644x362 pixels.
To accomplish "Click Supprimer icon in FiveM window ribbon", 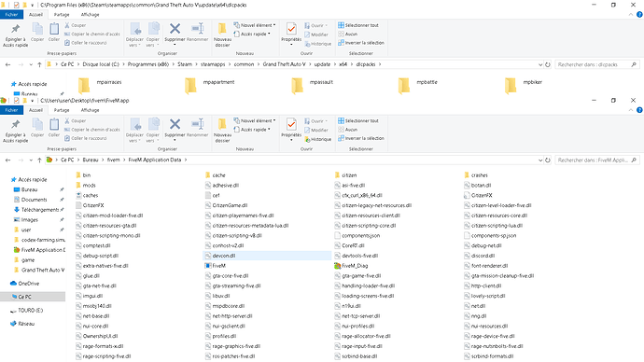I will (175, 124).
